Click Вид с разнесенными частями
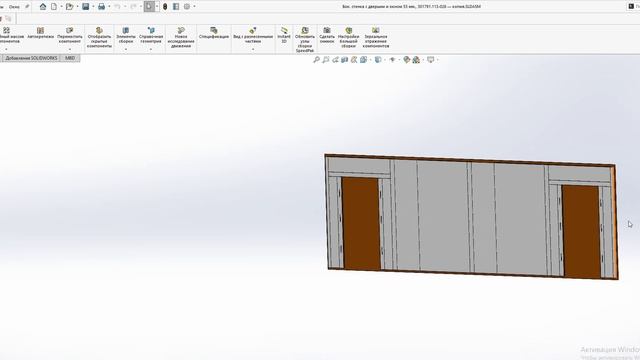This screenshot has width=640, height=360. pos(253,36)
